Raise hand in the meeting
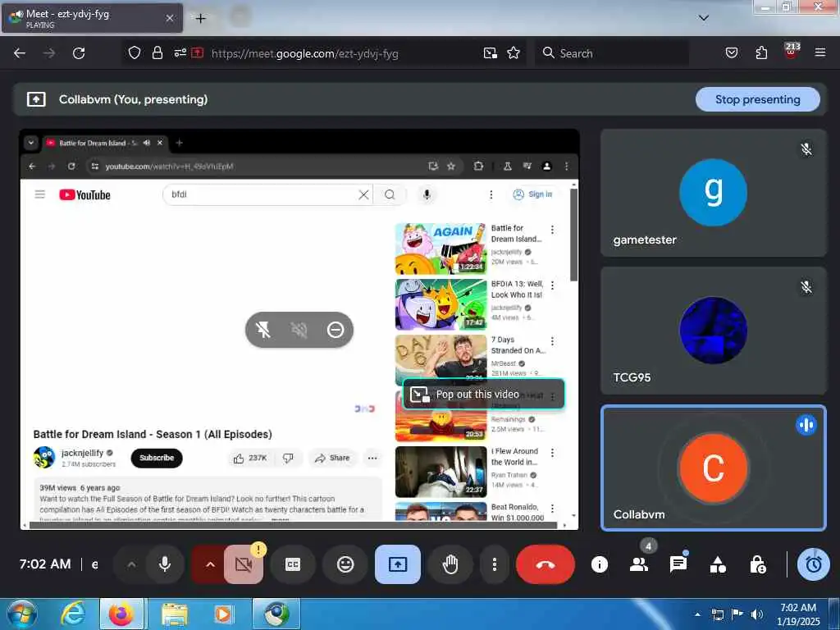The height and width of the screenshot is (630, 840). click(450, 564)
